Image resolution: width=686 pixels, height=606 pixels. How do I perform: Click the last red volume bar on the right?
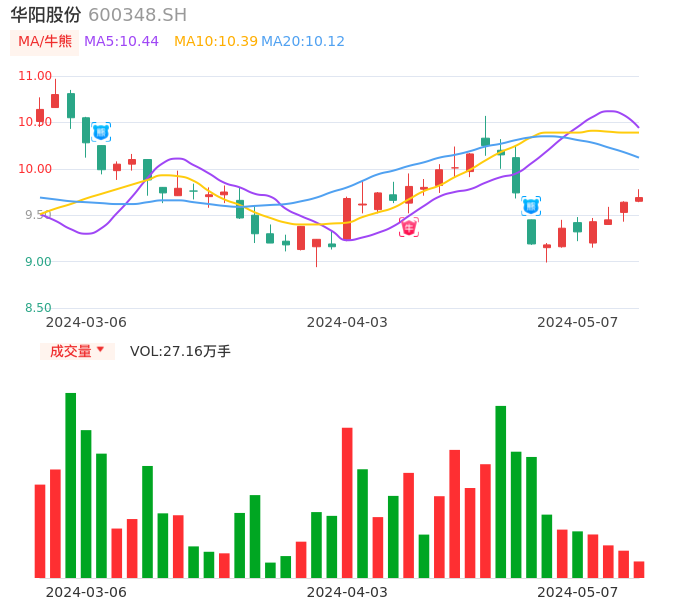[x=639, y=570]
